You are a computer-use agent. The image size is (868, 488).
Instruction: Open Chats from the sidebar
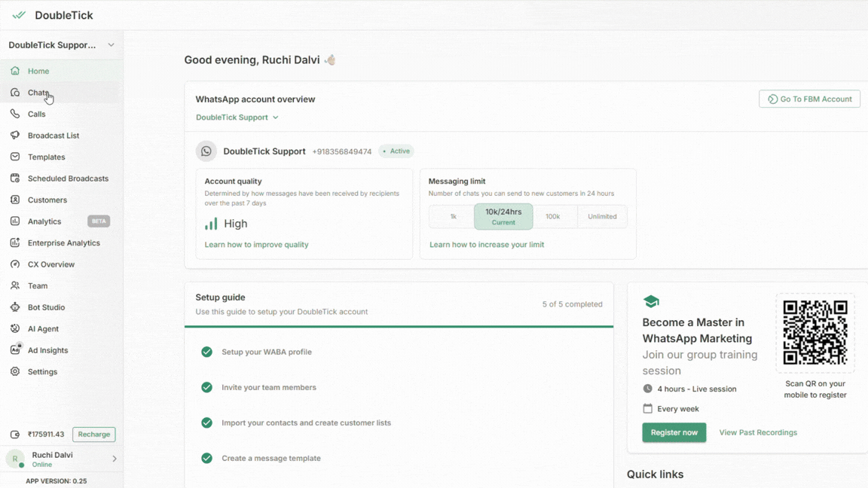click(x=38, y=93)
